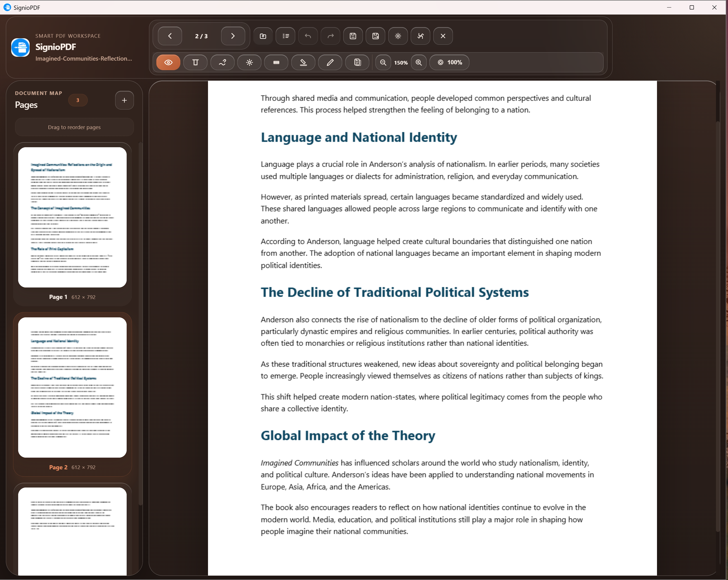Redo the last action
This screenshot has width=728, height=580.
point(330,36)
